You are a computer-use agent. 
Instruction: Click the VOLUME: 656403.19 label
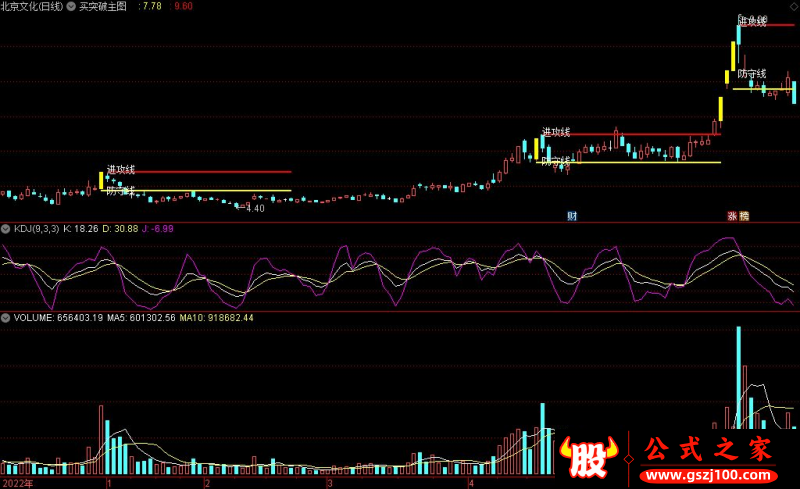pos(58,317)
